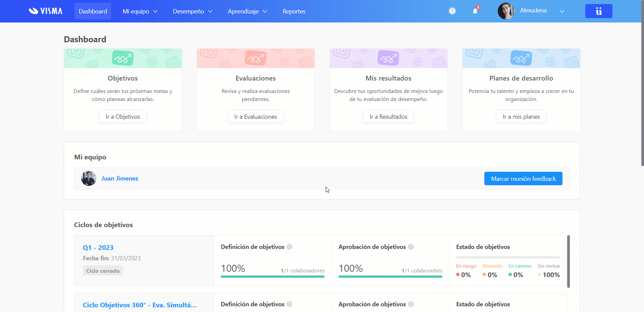The width and height of the screenshot is (644, 312).
Task: Open the notifications bell
Action: (x=475, y=11)
